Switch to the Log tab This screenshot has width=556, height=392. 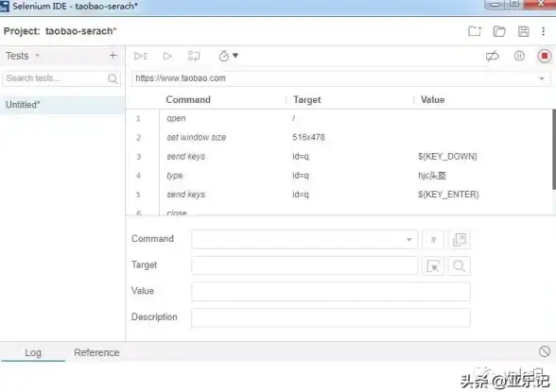coord(33,352)
